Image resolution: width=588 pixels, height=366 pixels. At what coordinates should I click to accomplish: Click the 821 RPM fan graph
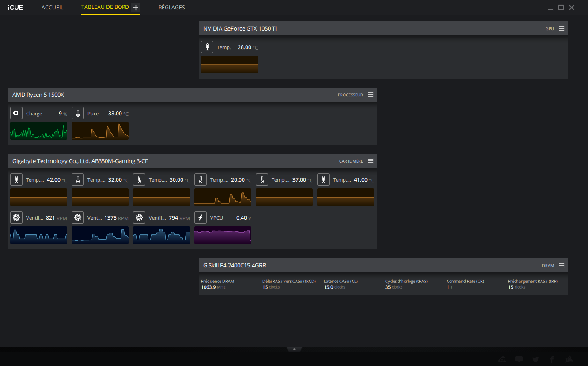(38, 235)
